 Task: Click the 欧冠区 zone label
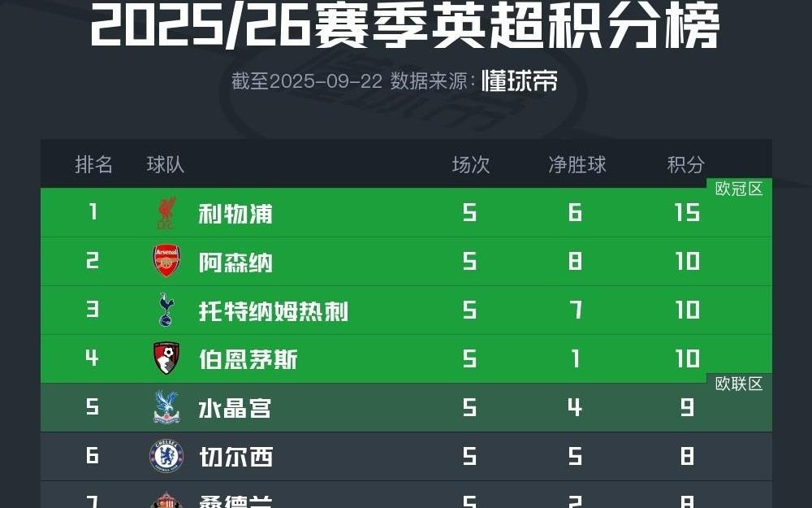point(739,189)
